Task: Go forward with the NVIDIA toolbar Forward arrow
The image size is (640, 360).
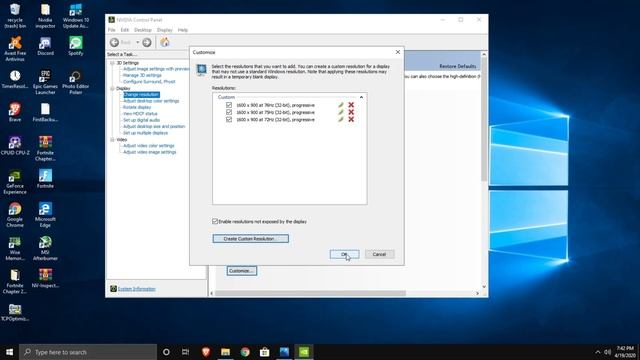Action: point(147,42)
